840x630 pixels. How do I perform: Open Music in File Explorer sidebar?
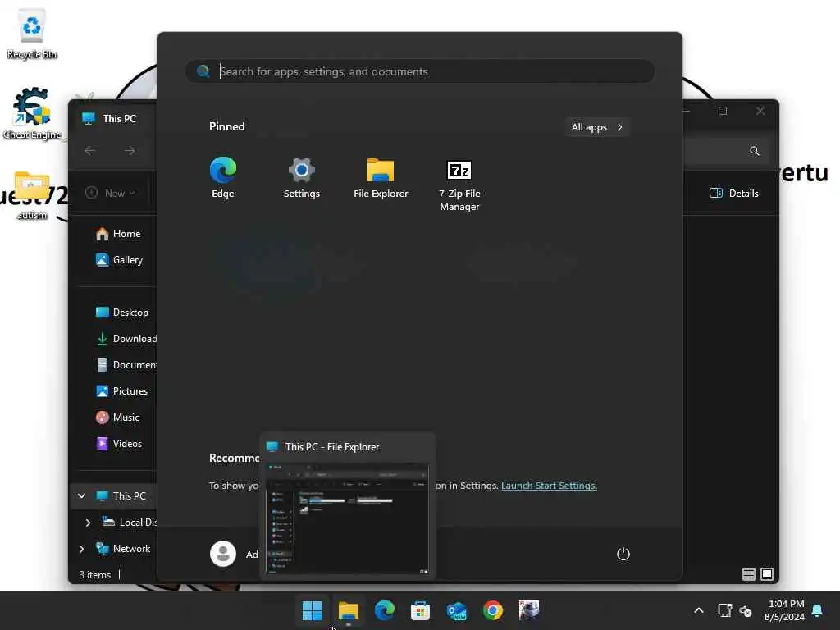(118, 418)
